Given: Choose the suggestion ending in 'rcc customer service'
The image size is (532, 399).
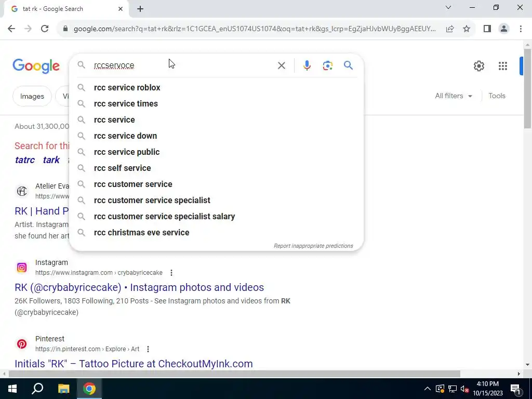Looking at the screenshot, I should [216, 184].
